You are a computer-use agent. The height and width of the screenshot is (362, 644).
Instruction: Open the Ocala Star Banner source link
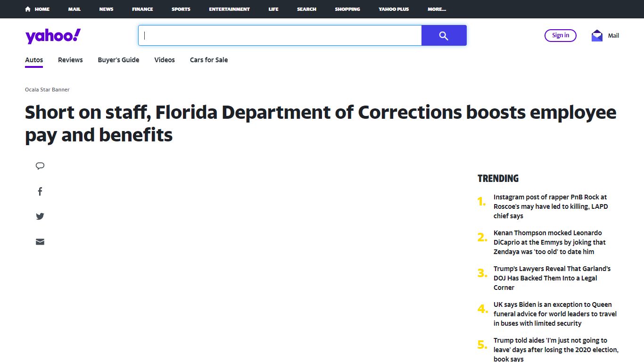pos(47,90)
